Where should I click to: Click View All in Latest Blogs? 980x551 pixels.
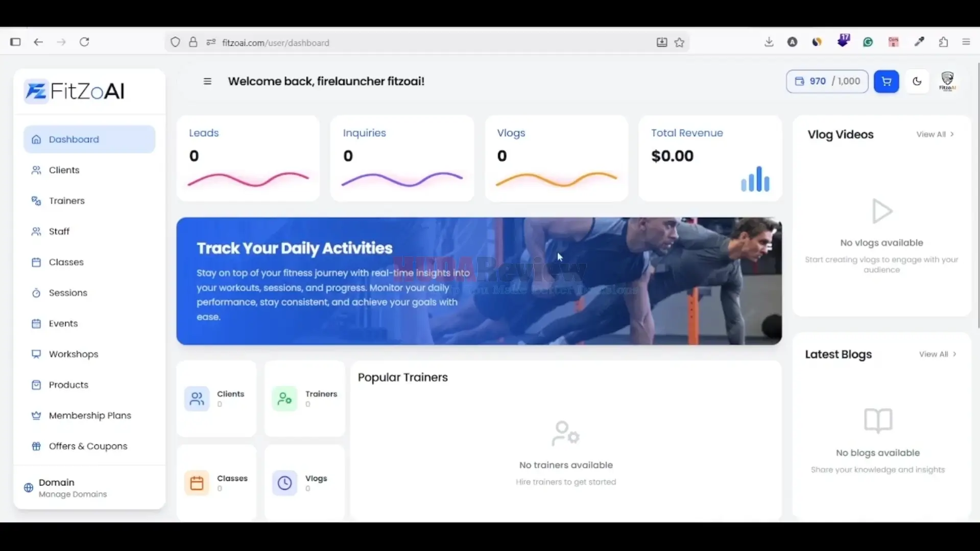pyautogui.click(x=938, y=354)
